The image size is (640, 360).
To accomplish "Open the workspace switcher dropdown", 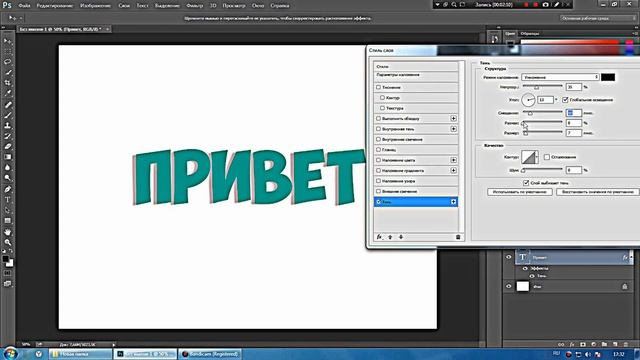I will coord(598,18).
